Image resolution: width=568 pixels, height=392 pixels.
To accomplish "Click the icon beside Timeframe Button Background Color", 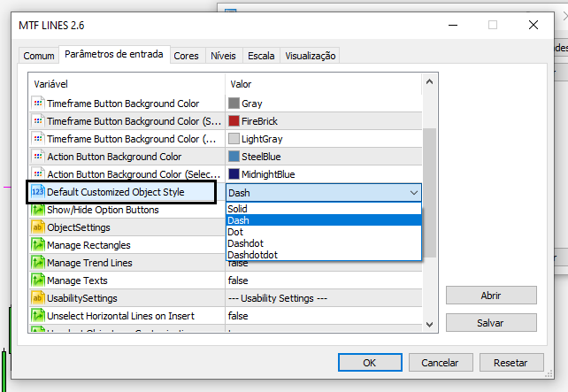I will coord(37,104).
